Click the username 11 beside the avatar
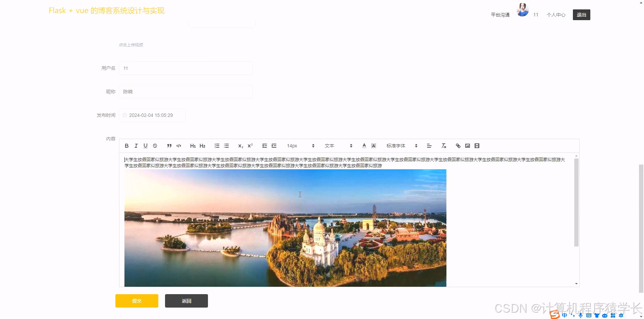The height and width of the screenshot is (319, 644). [x=536, y=15]
